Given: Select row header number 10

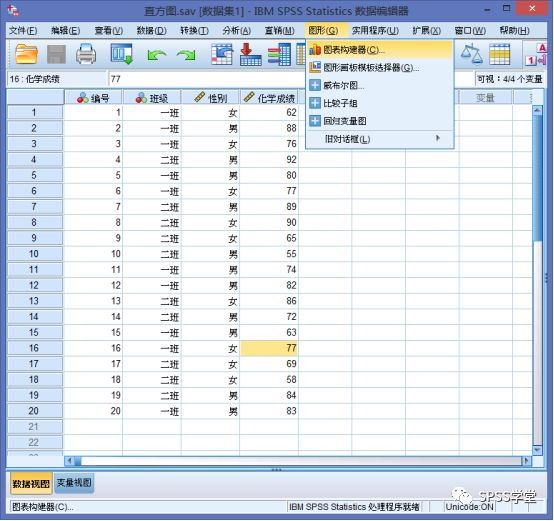Looking at the screenshot, I should tap(35, 254).
